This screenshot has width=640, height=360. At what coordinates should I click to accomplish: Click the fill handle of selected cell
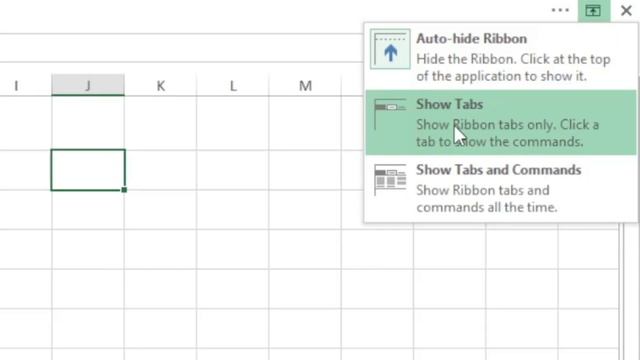coord(124,190)
